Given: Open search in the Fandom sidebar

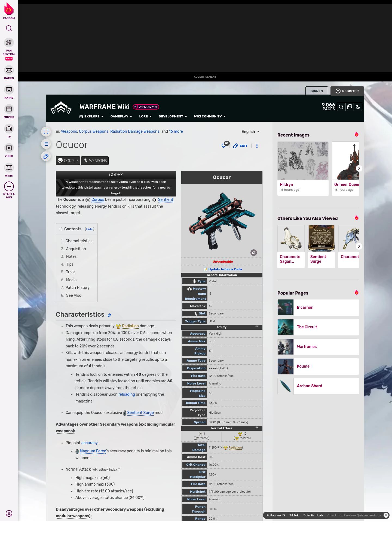Looking at the screenshot, I should coord(9,28).
